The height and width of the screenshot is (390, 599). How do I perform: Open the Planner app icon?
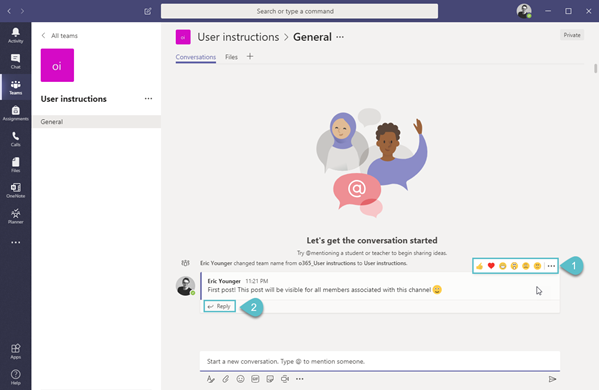coord(15,216)
